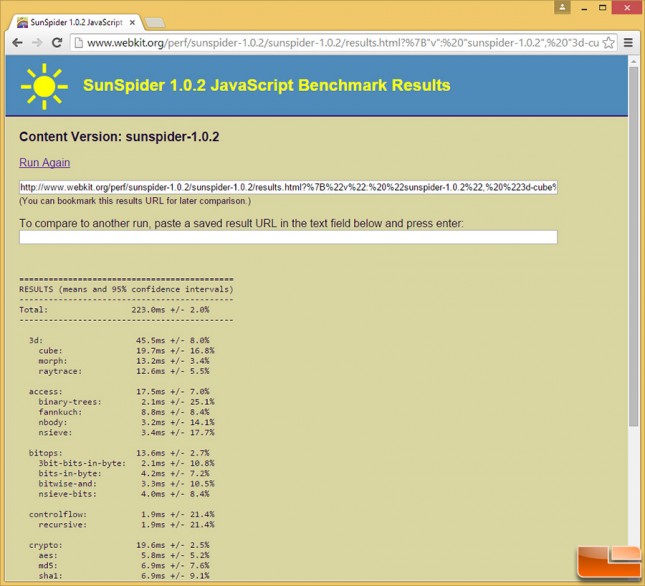Image resolution: width=645 pixels, height=586 pixels.
Task: Click the 'controlflow:' category row
Action: click(x=121, y=514)
